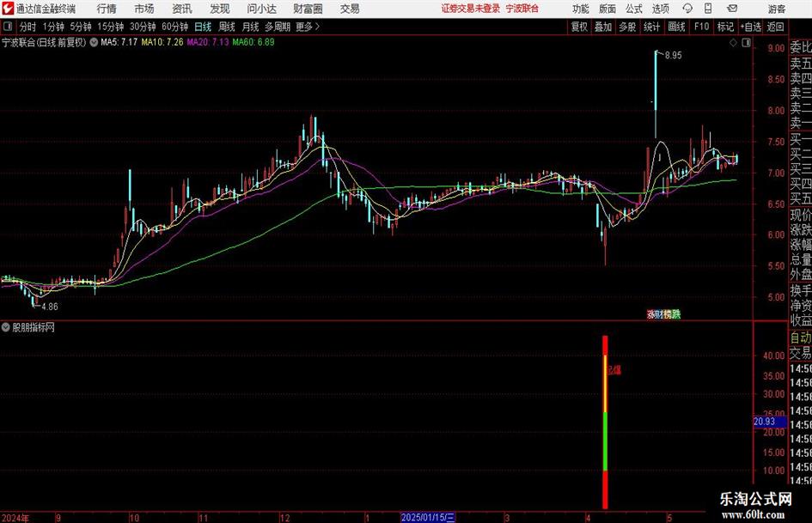This screenshot has height=523, width=812.
Task: Click the 8.95 high price label
Action: pyautogui.click(x=673, y=56)
